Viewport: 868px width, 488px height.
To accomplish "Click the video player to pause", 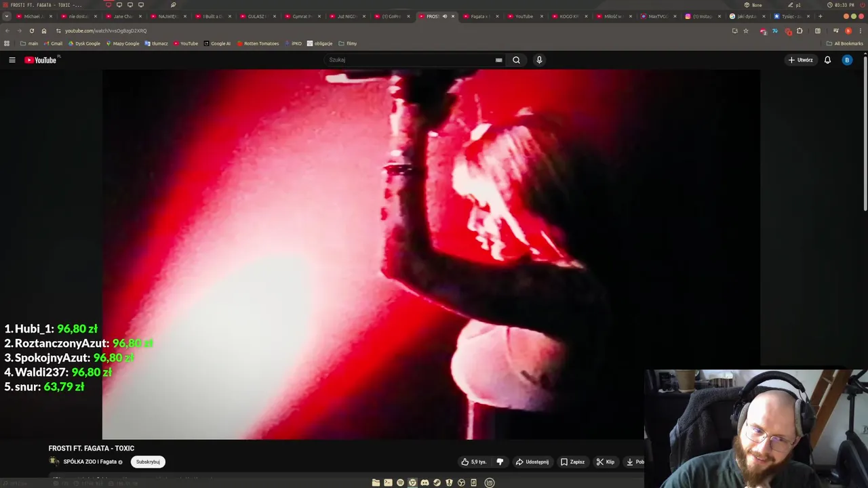I will pos(431,254).
